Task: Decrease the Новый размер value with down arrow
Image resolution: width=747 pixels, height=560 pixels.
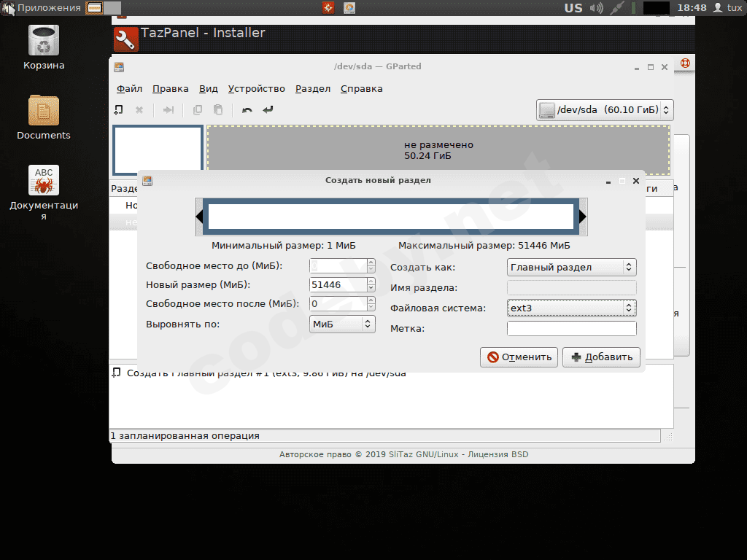Action: coord(371,289)
